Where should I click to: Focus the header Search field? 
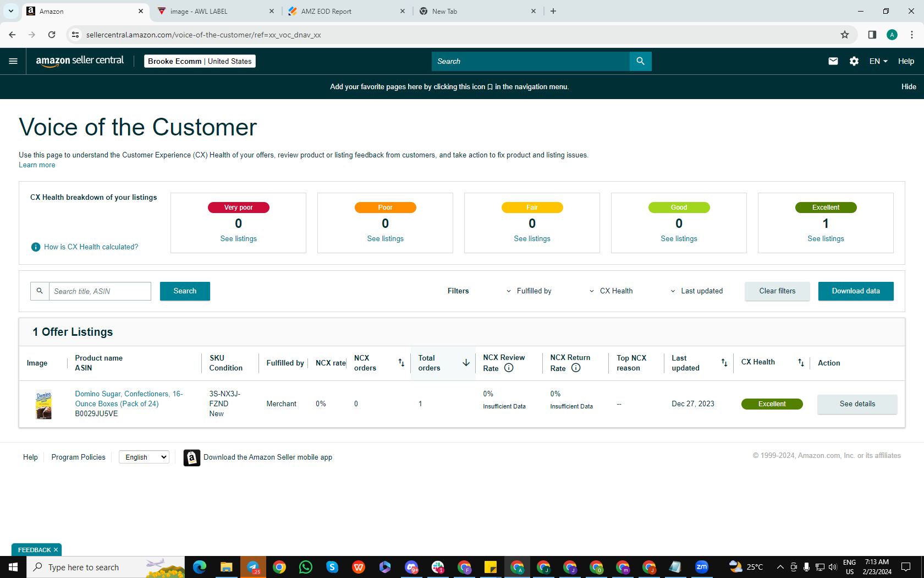531,61
